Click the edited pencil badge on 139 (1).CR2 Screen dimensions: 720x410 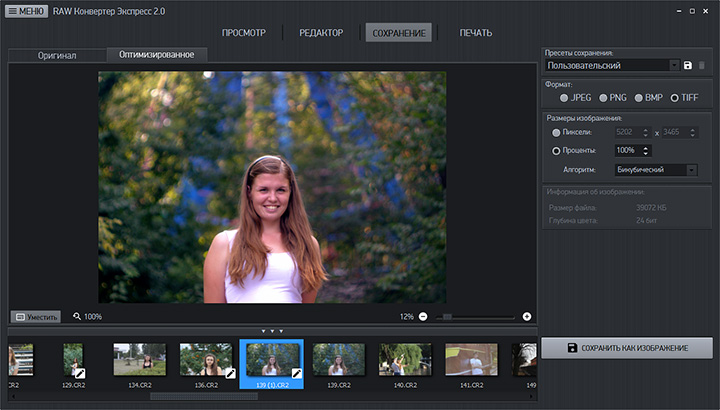coord(297,373)
